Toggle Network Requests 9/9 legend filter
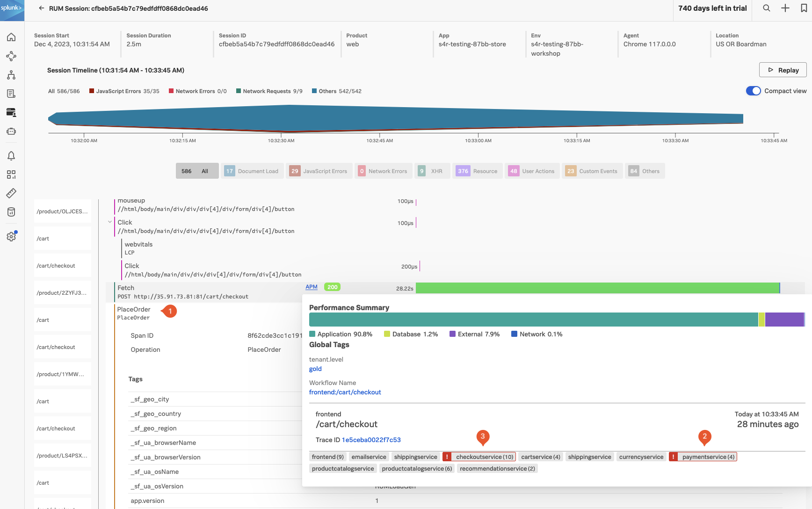The height and width of the screenshot is (509, 812). [269, 91]
